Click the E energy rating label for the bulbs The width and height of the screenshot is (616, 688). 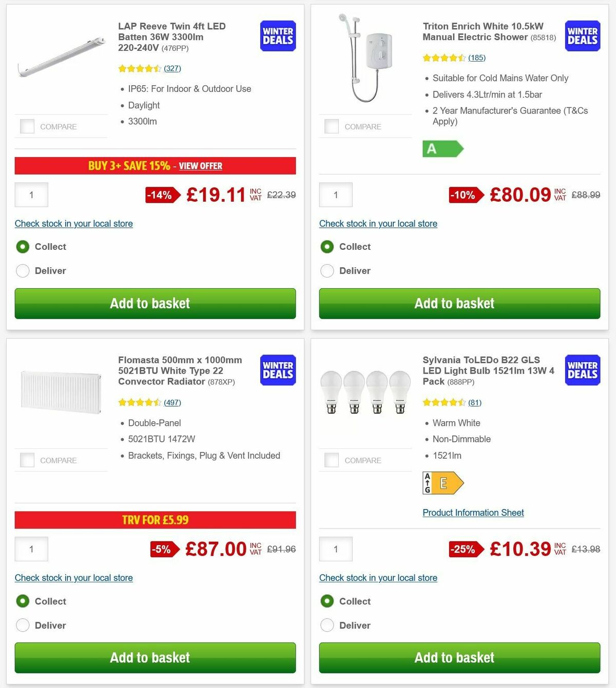(442, 483)
